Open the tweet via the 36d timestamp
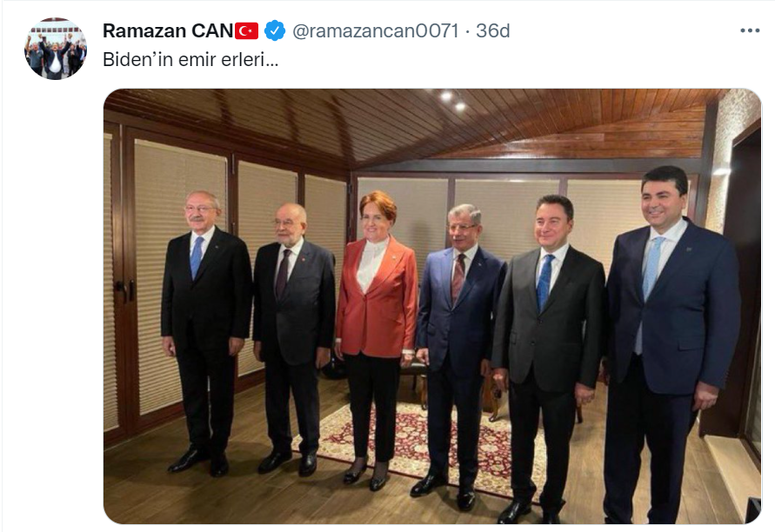Image resolution: width=775 pixels, height=532 pixels. click(493, 30)
